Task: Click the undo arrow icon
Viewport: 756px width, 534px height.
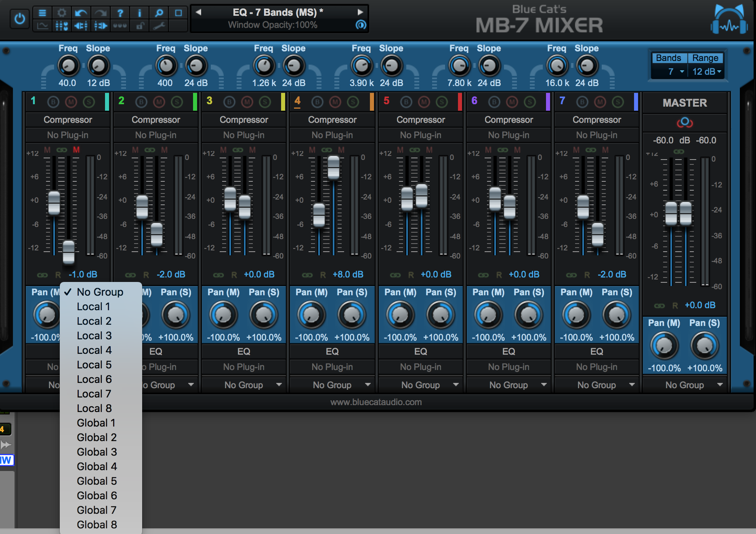Action: 81,13
